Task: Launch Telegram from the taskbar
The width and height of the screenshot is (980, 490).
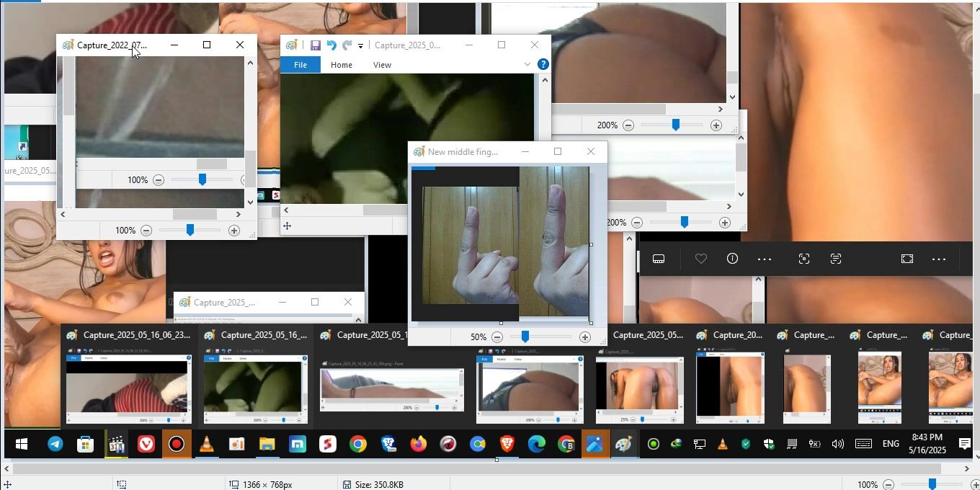Action: 55,445
